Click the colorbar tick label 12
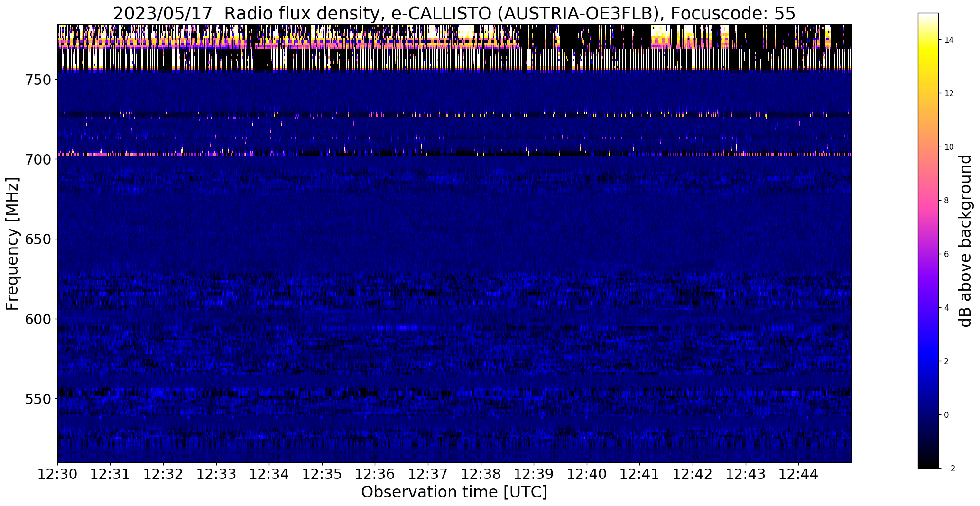The height and width of the screenshot is (506, 980). tap(949, 93)
